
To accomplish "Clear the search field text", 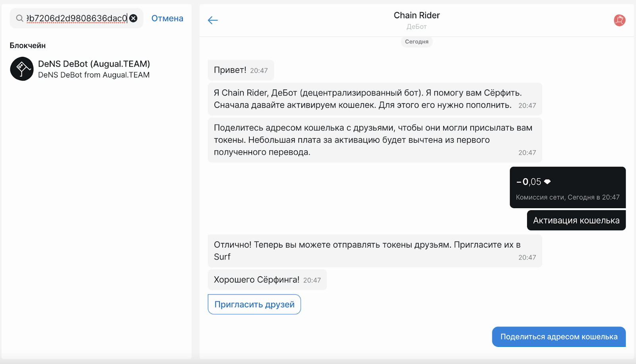I will pyautogui.click(x=134, y=18).
